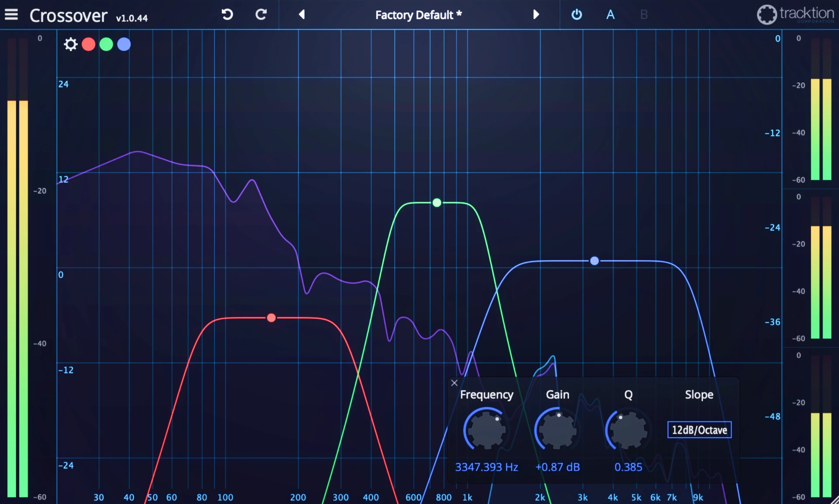
Task: Click the 0.385 Q value
Action: tap(628, 467)
